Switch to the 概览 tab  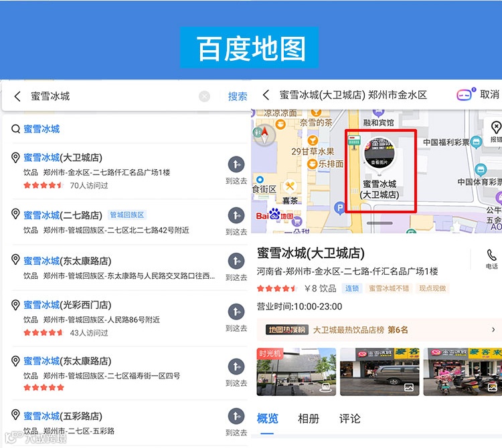267,419
